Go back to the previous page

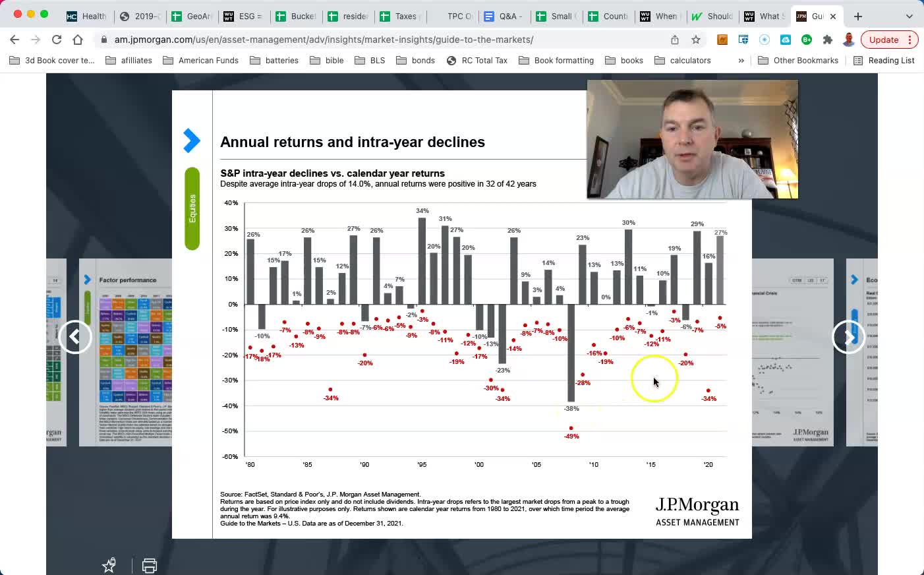point(14,40)
